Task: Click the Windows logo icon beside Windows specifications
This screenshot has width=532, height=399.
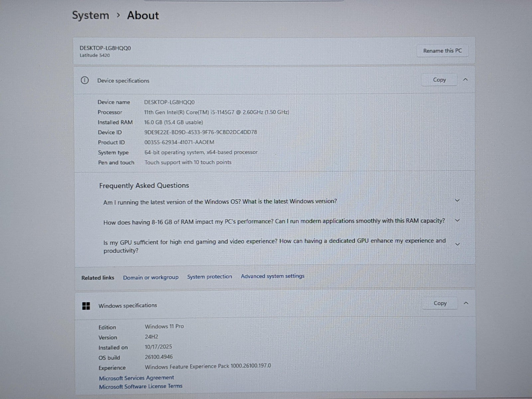Action: click(x=86, y=306)
